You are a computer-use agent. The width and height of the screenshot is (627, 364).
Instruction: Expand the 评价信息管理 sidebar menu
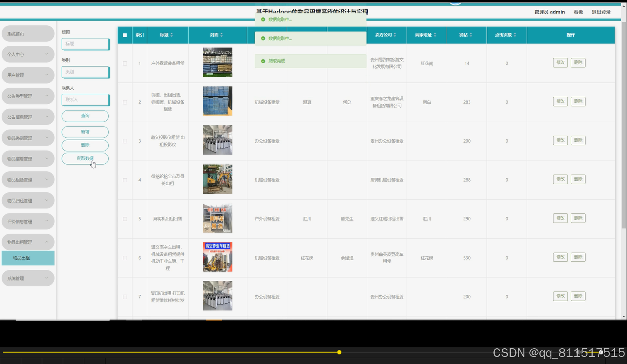pos(28,221)
